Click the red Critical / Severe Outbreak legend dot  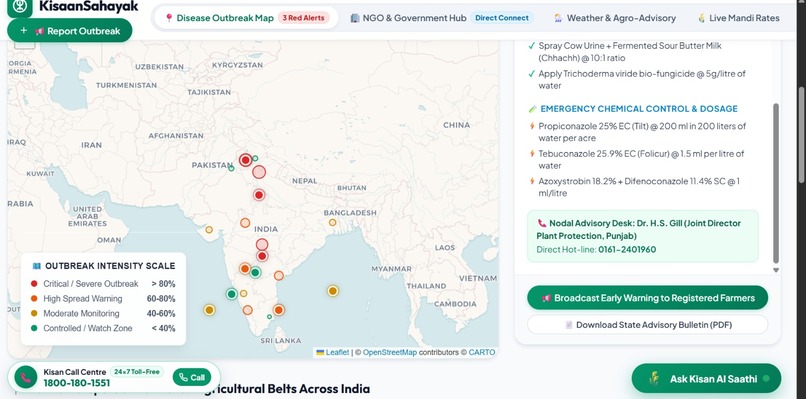(x=34, y=284)
